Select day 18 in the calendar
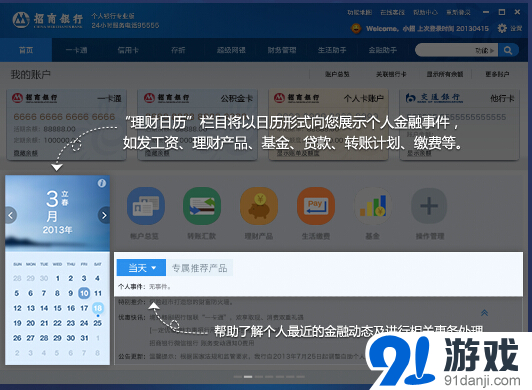This screenshot has width=532, height=390. coord(98,308)
